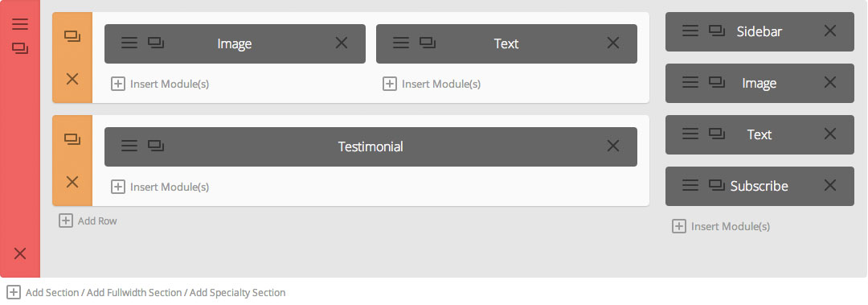The height and width of the screenshot is (305, 868).
Task: Open settings of the Image module in first row
Action: (x=129, y=43)
